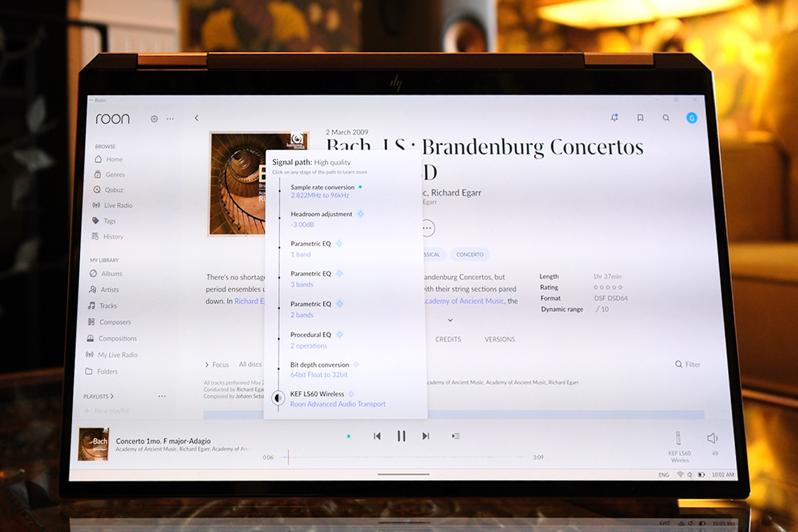
Task: Open the notifications bell
Action: pyautogui.click(x=614, y=118)
